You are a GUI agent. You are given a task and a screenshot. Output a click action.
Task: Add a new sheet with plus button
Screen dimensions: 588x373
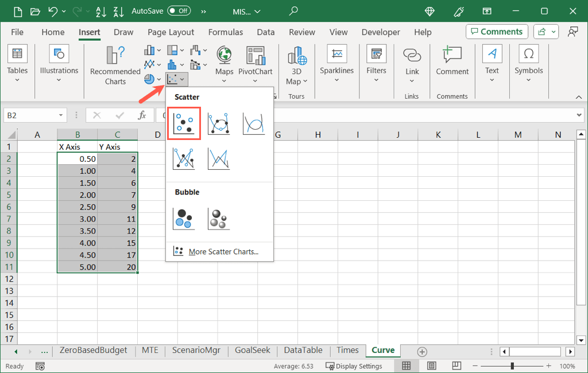pyautogui.click(x=422, y=351)
